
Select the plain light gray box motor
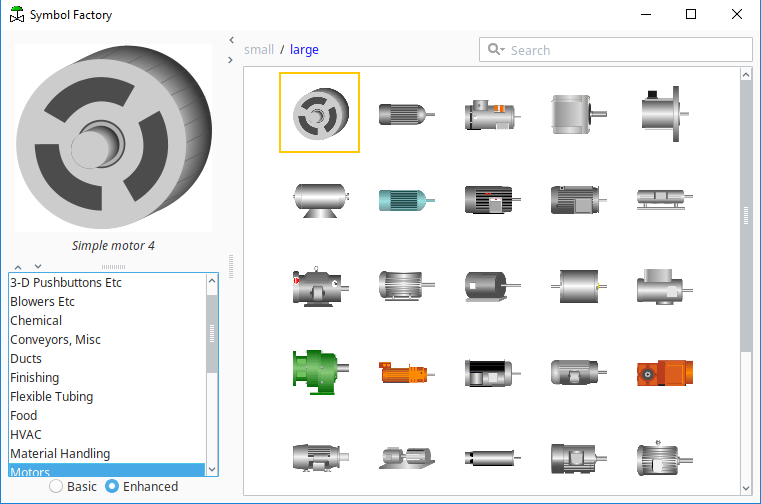579,115
